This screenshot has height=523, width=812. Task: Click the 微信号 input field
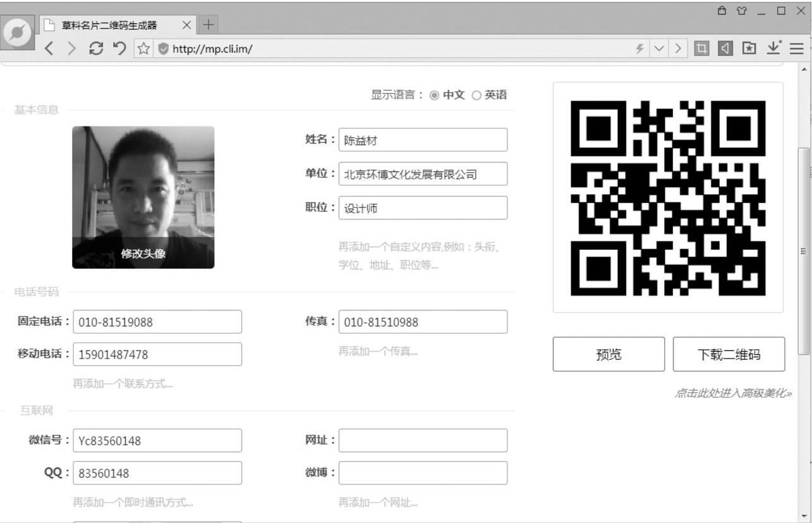coord(157,441)
